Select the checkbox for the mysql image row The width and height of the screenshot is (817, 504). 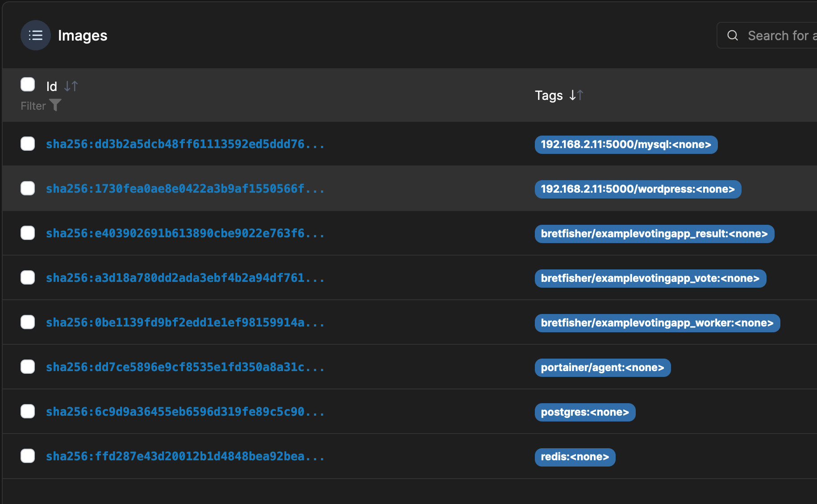coord(28,144)
